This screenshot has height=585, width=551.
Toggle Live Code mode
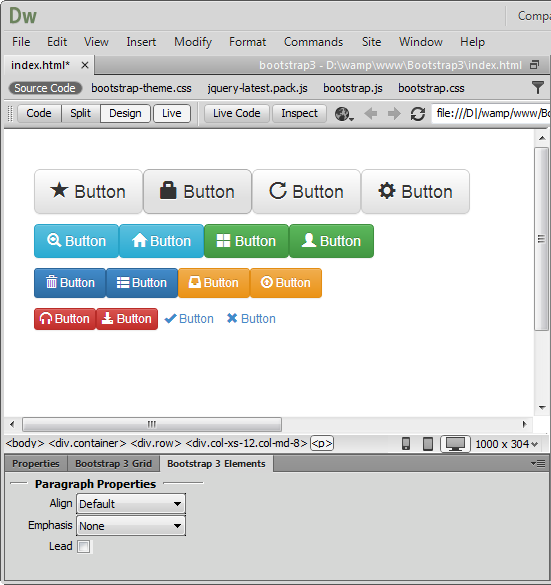237,113
